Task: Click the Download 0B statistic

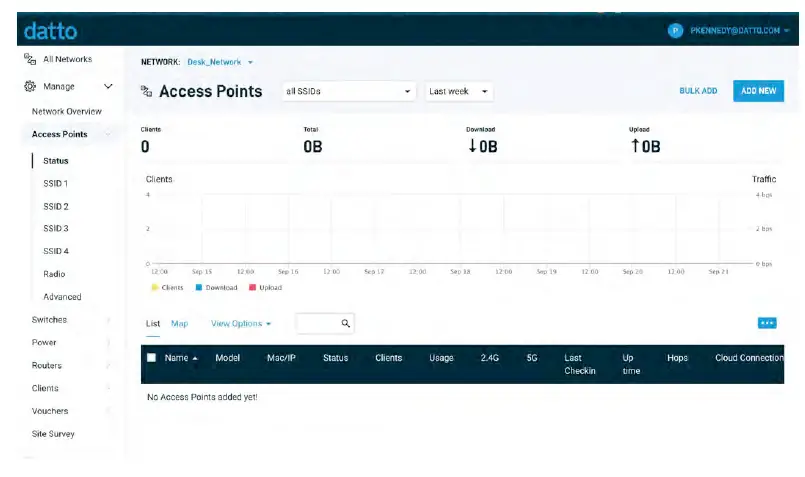Action: coord(482,146)
